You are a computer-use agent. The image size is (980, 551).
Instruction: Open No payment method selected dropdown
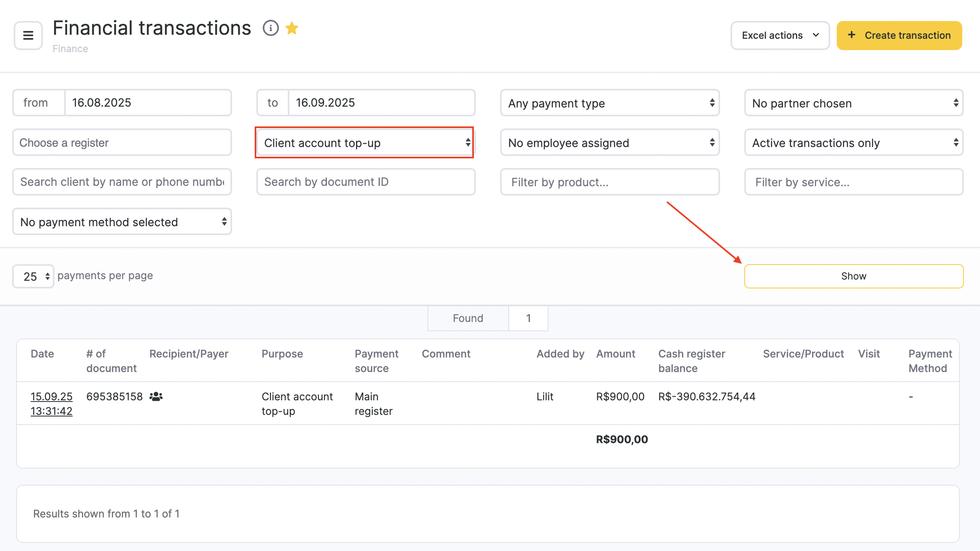122,222
